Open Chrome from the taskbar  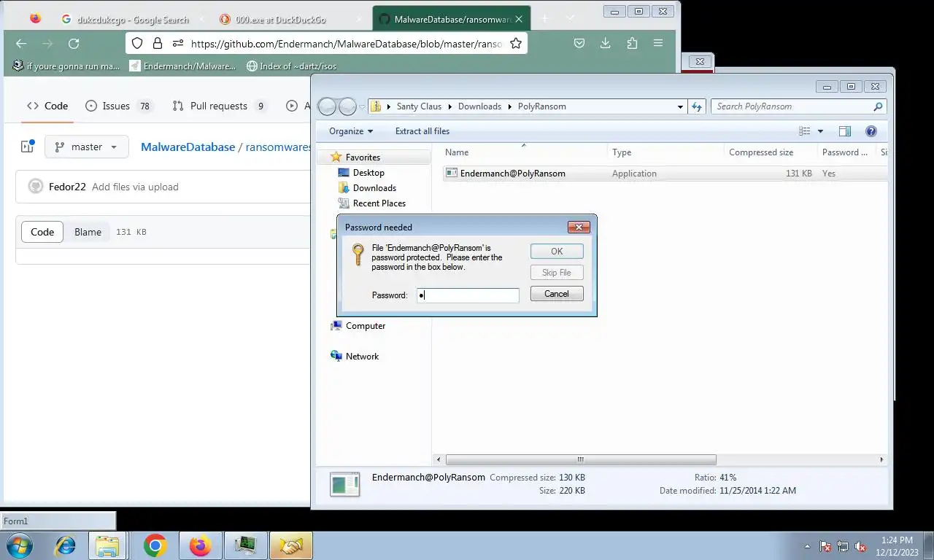(155, 545)
